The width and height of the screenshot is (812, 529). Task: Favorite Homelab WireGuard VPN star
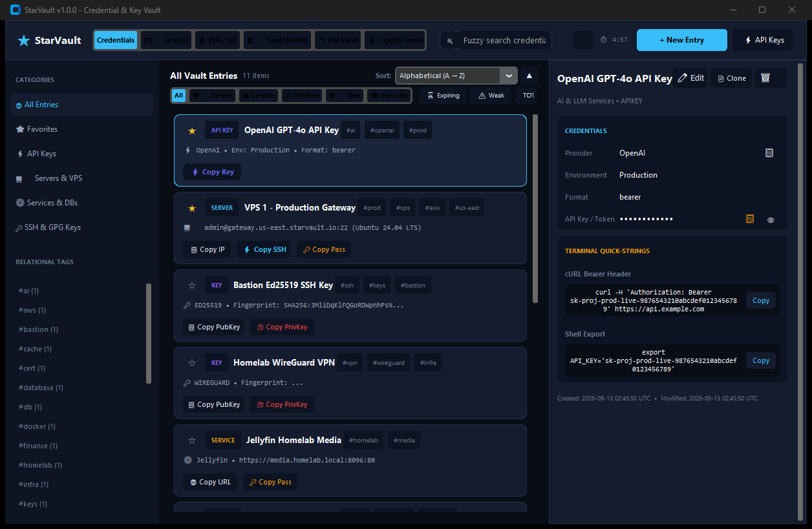click(x=191, y=363)
